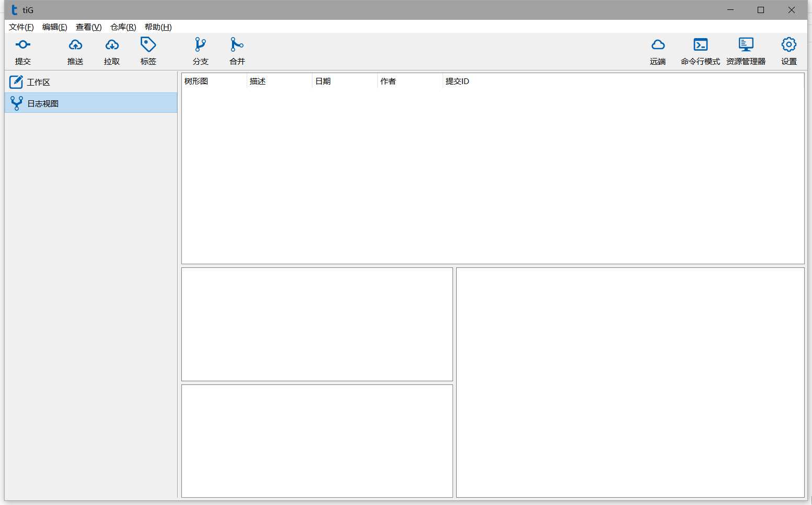812x505 pixels.
Task: Launch 命令行模式 terminal mode
Action: pos(700,51)
